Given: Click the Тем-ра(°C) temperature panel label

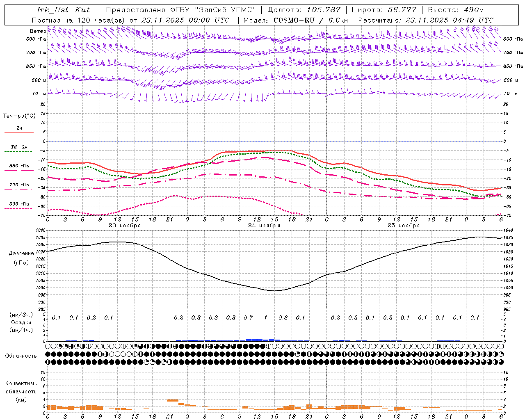Looking at the screenshot, I should 19,116.
